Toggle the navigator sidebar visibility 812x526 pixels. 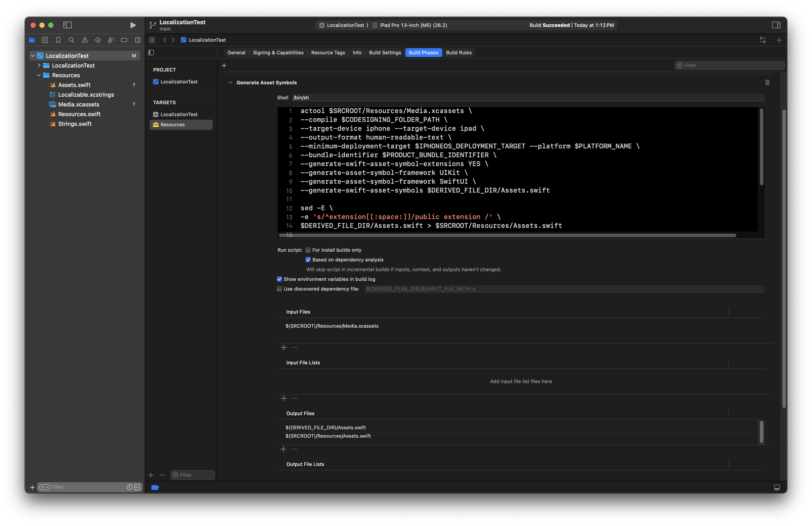pos(68,25)
